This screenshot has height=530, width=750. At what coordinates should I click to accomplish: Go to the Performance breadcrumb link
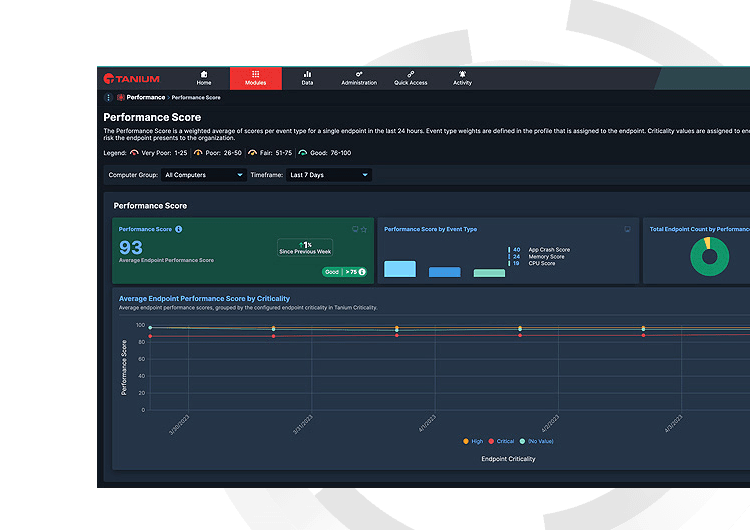[146, 98]
